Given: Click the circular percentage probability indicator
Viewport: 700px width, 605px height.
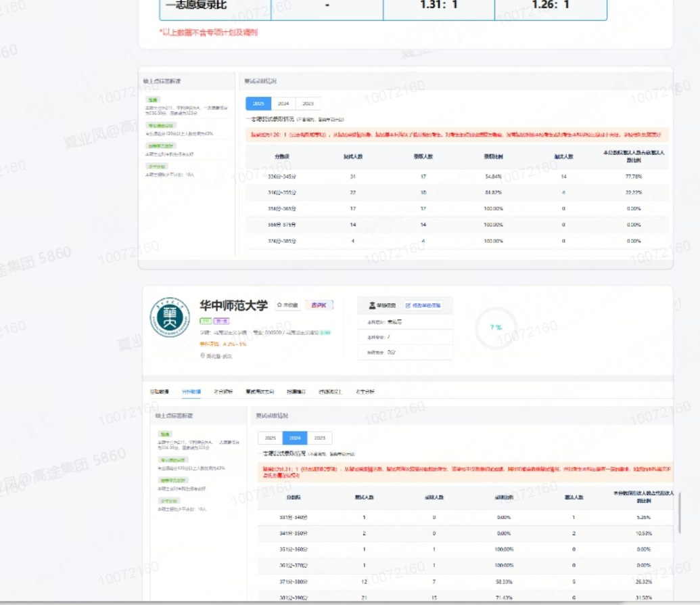Looking at the screenshot, I should [496, 328].
